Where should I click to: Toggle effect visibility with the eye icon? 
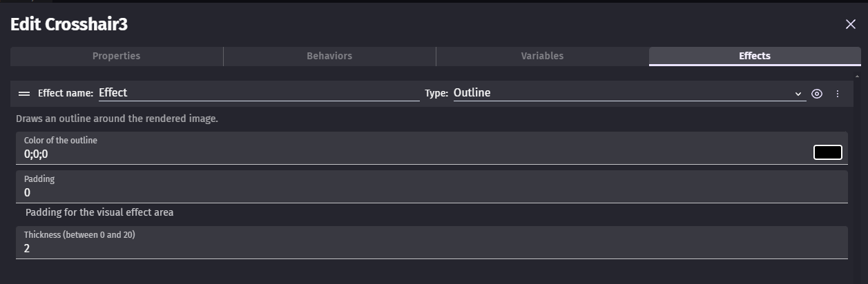[x=817, y=94]
